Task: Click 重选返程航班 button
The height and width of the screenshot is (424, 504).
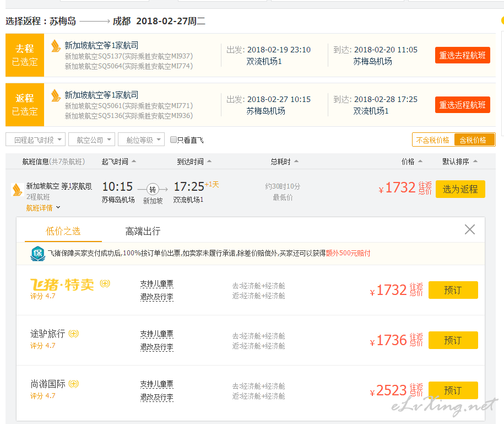Action: pyautogui.click(x=463, y=105)
